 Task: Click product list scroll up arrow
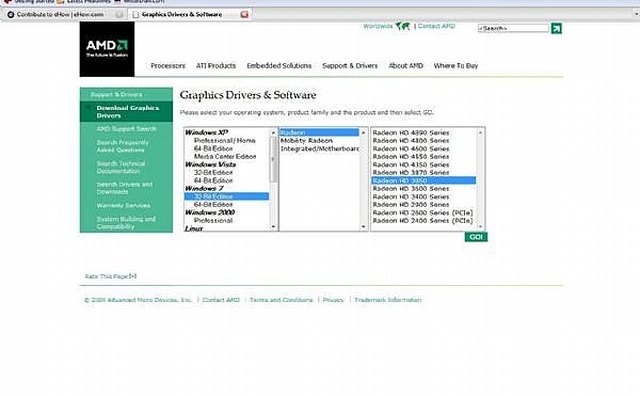coord(480,133)
